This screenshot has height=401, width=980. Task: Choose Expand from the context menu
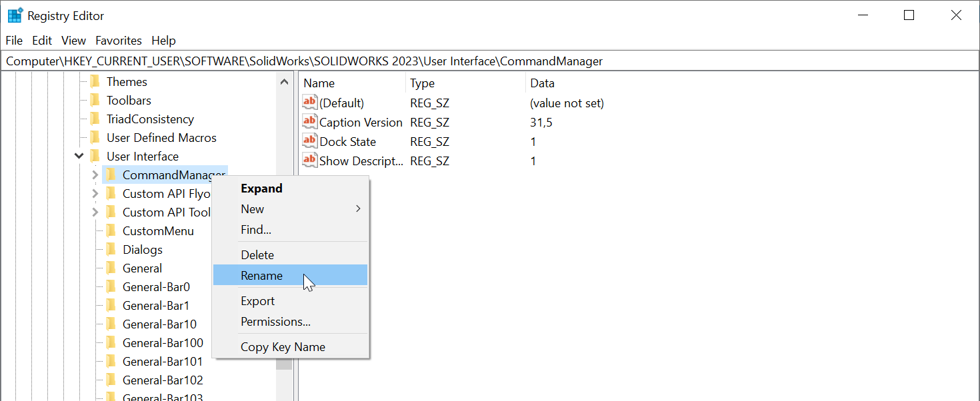tap(290, 189)
